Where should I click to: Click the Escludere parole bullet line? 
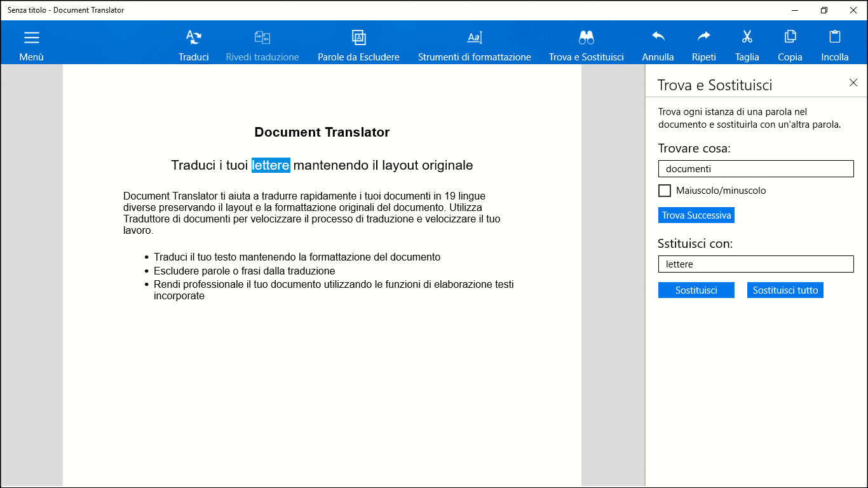coord(244,271)
